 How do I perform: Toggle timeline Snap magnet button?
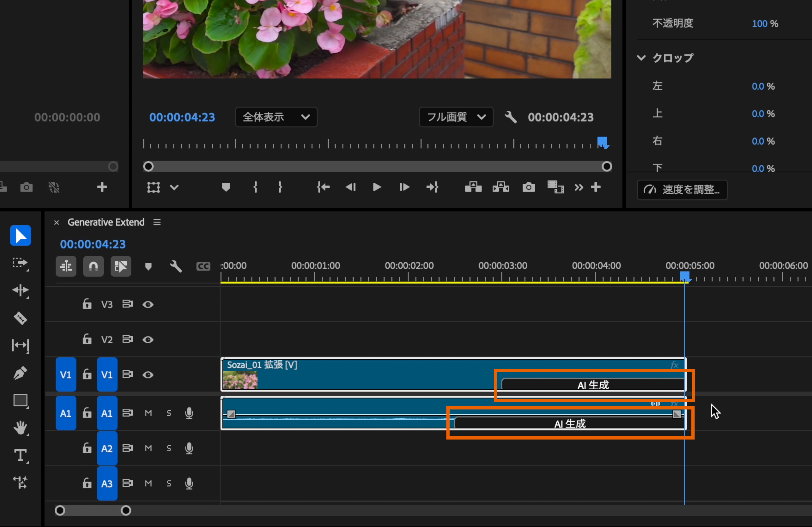pyautogui.click(x=93, y=266)
